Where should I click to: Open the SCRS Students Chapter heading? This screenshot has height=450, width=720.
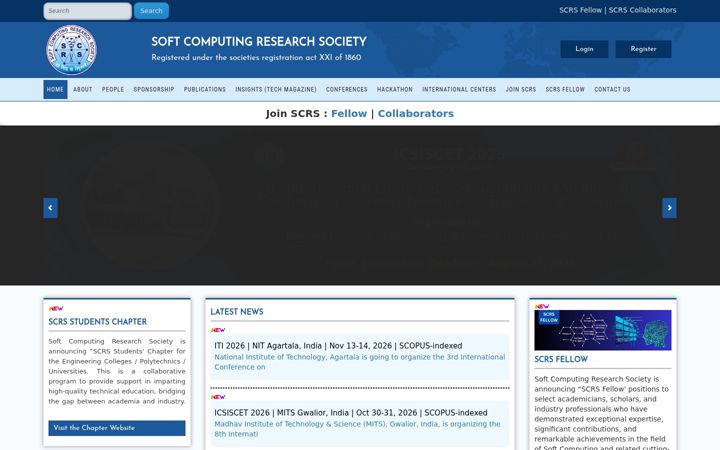coord(98,322)
